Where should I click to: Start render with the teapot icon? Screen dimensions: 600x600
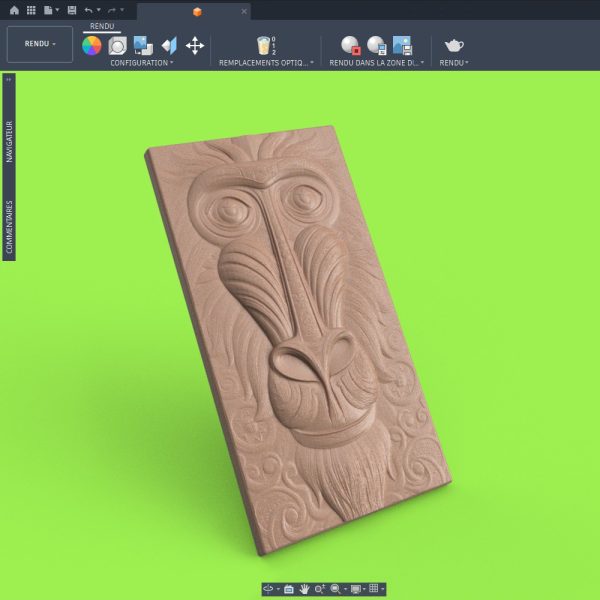tap(454, 46)
